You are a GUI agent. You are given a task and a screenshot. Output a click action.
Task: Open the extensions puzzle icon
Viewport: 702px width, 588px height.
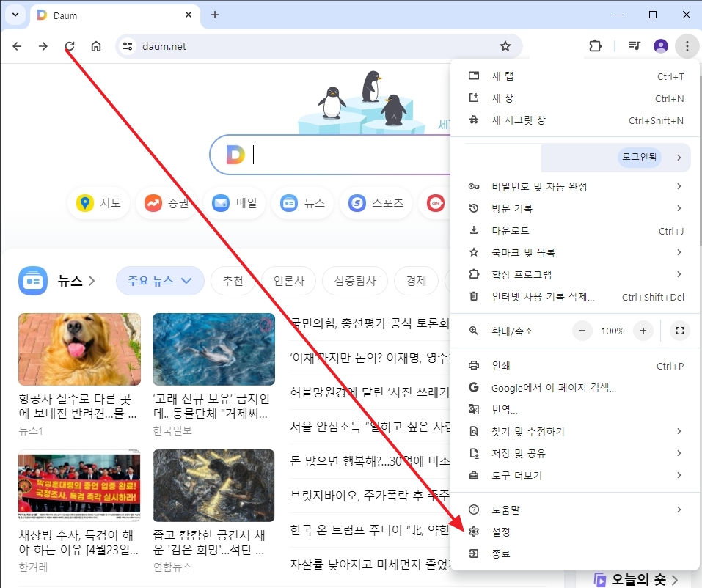pos(595,45)
